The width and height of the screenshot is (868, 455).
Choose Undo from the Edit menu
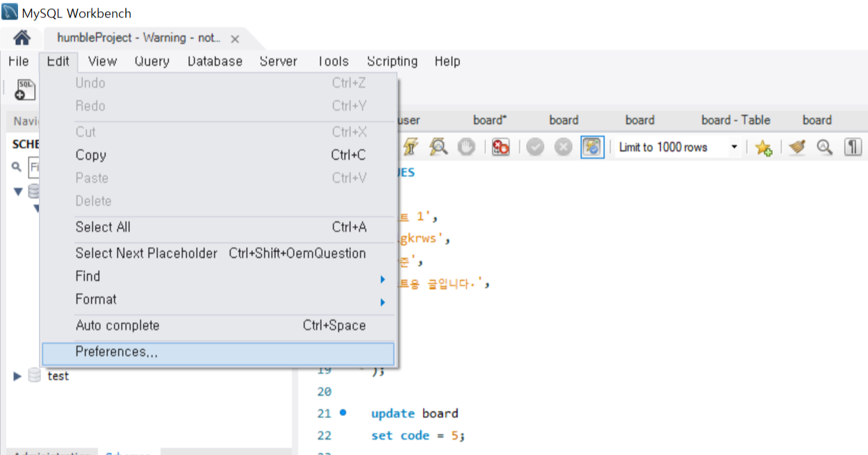coord(218,83)
